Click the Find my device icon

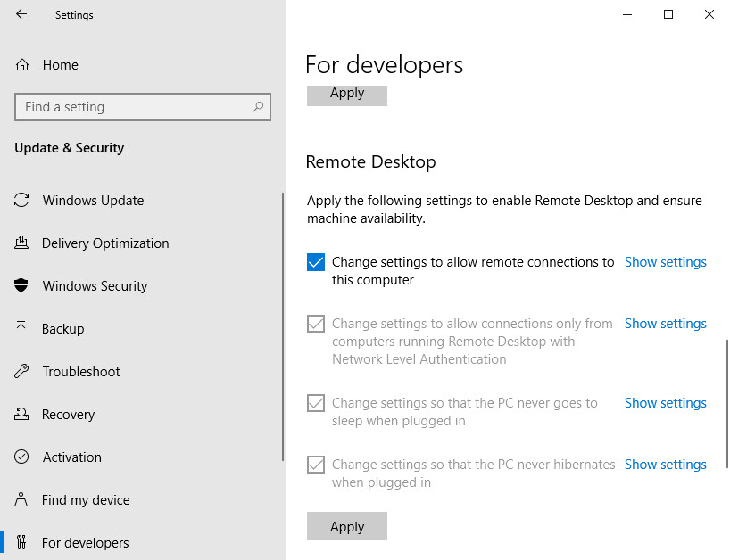coord(21,500)
